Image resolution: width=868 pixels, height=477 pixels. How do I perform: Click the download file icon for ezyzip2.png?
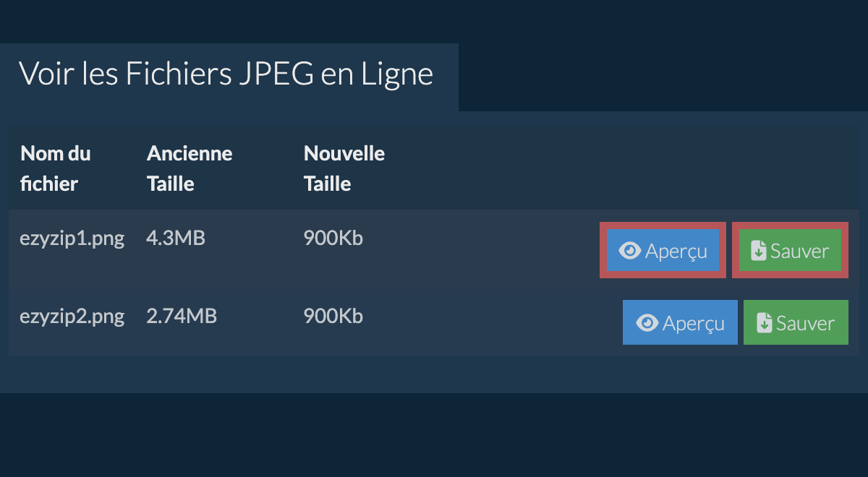[x=764, y=323]
